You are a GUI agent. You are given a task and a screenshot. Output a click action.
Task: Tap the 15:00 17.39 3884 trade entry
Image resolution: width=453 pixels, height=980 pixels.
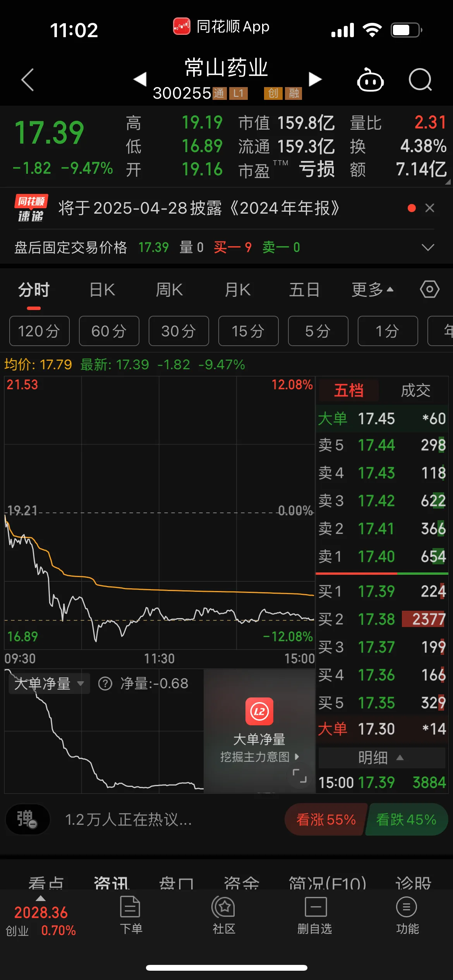click(382, 783)
